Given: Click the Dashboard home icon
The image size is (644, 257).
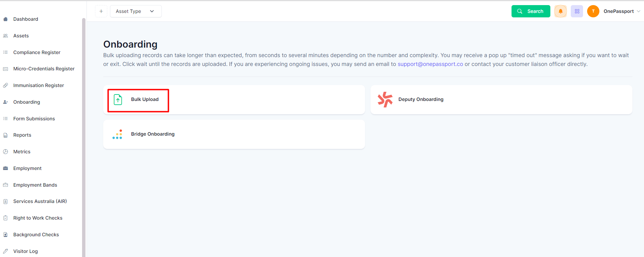Looking at the screenshot, I should click(5, 19).
